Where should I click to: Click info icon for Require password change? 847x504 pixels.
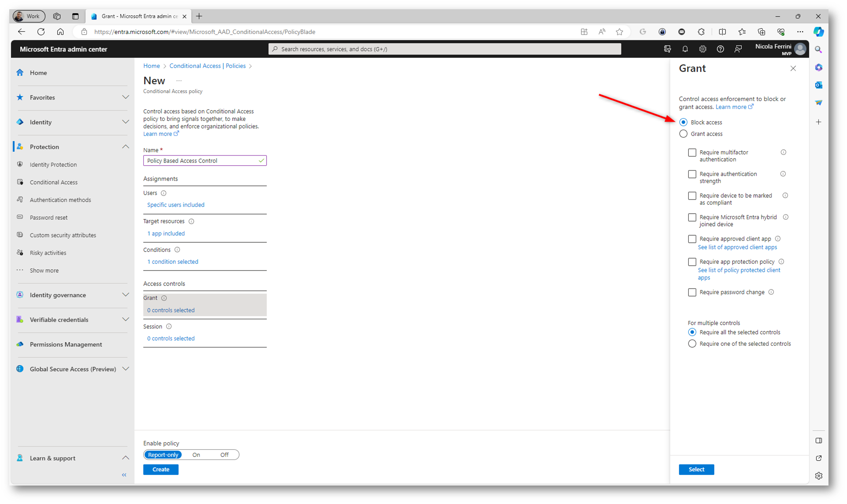[x=771, y=292]
